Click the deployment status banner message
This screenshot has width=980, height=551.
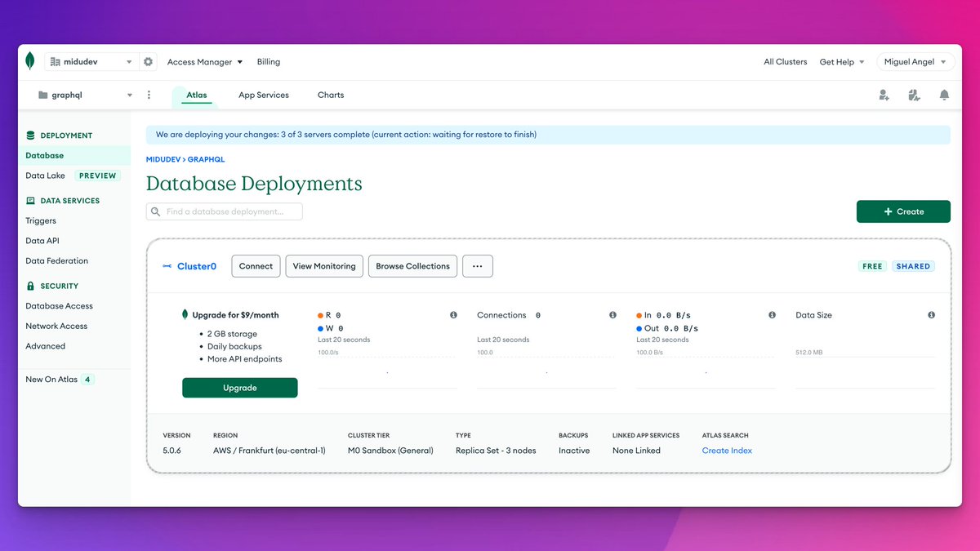pyautogui.click(x=345, y=135)
